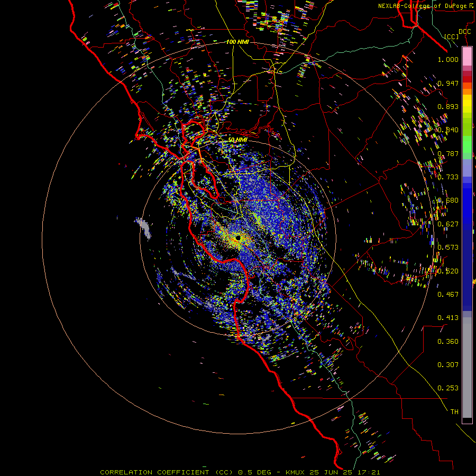Screen dimensions: 476x476
Task: Click the 0.253 scale value
Action: pos(448,388)
